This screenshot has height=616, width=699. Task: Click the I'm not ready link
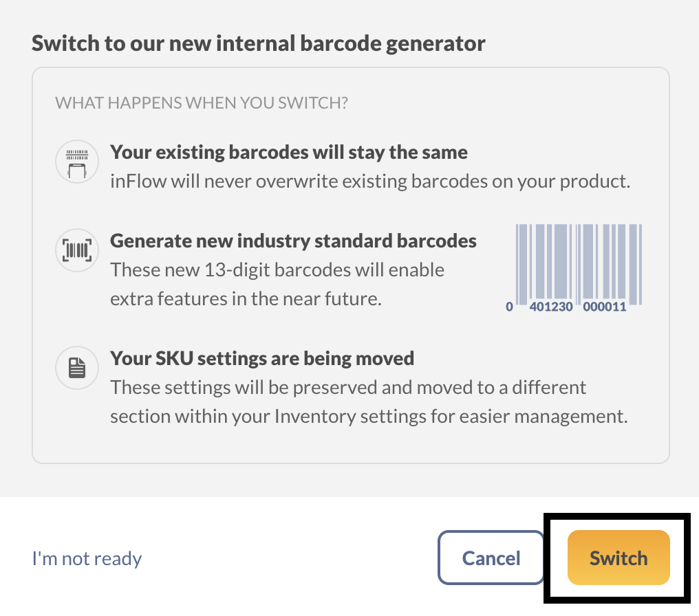(87, 558)
